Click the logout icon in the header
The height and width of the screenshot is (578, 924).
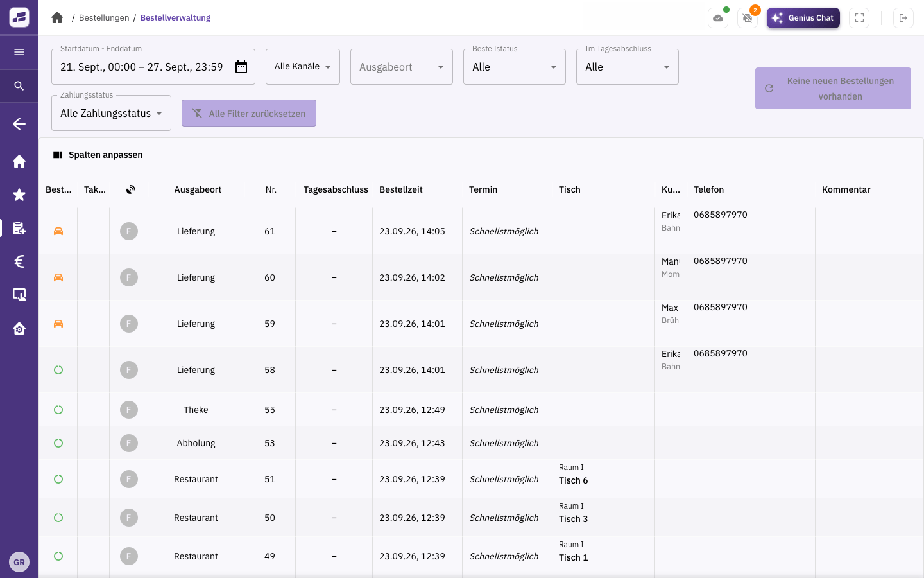click(x=903, y=18)
